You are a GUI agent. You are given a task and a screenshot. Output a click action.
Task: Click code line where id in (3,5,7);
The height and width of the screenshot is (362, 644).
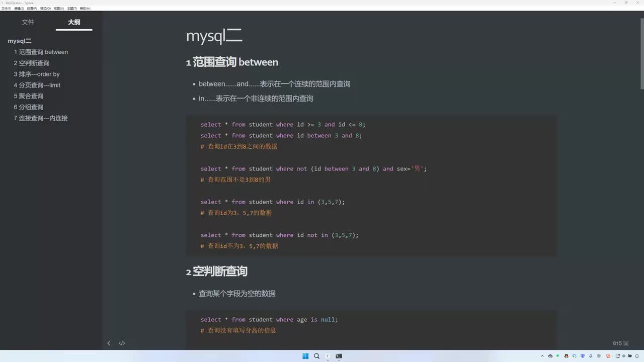[273, 202]
